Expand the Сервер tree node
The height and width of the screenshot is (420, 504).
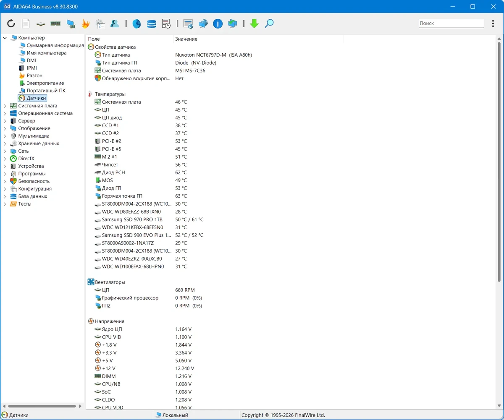click(x=5, y=121)
